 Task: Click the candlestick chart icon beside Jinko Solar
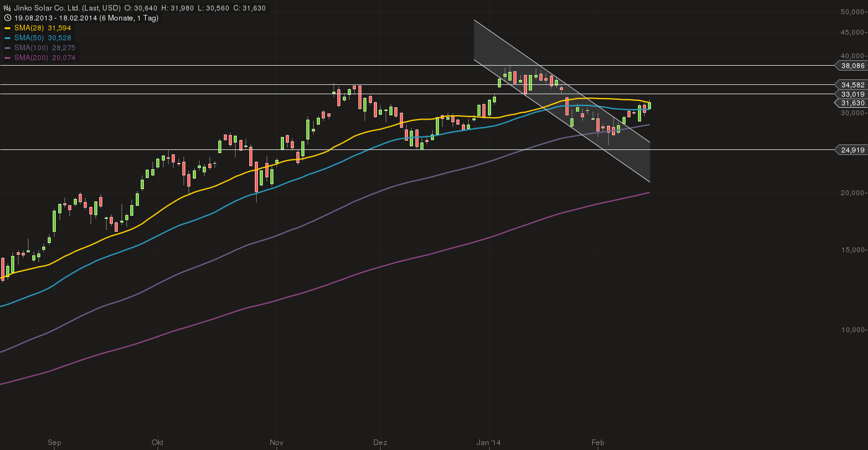[7, 8]
